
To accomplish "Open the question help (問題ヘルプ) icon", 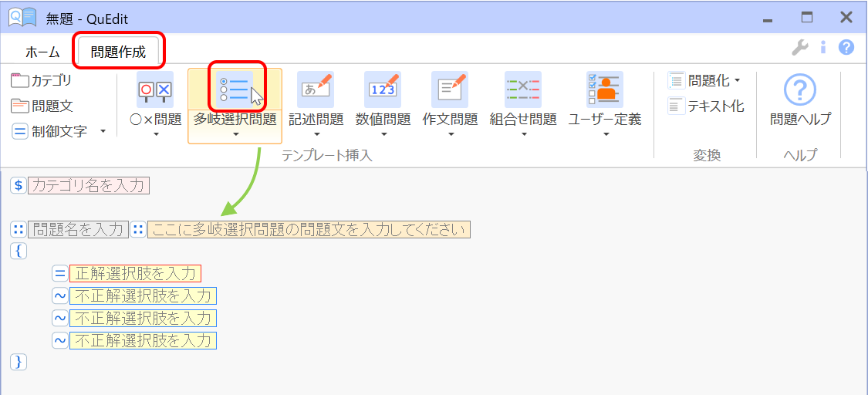I will [x=800, y=90].
